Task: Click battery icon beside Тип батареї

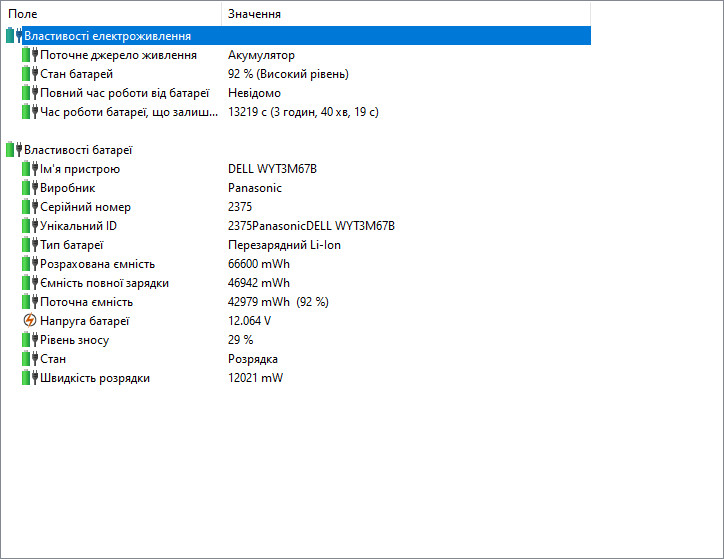Action: (x=29, y=245)
